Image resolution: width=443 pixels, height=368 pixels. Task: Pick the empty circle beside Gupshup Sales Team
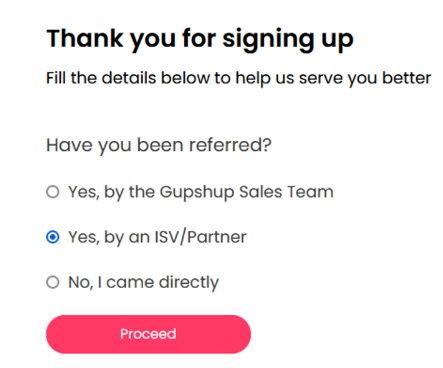pyautogui.click(x=53, y=192)
